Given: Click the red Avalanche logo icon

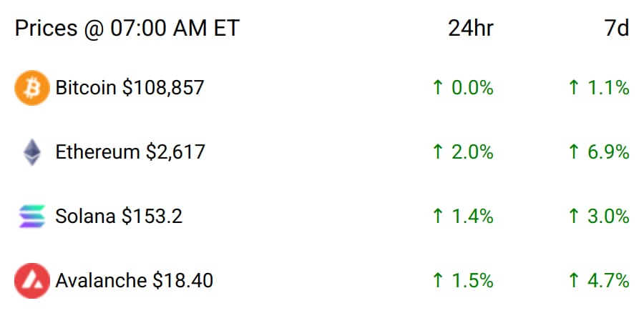Looking at the screenshot, I should coord(32,281).
